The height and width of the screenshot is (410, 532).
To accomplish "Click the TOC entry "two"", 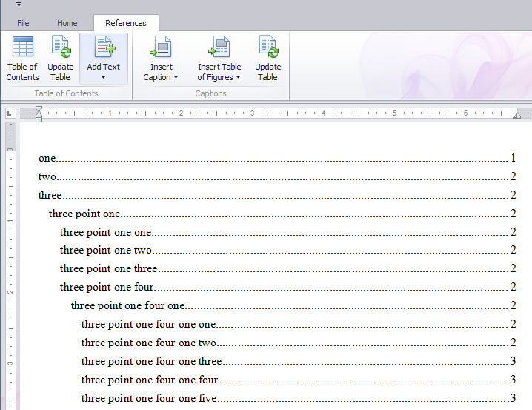I will [x=47, y=176].
